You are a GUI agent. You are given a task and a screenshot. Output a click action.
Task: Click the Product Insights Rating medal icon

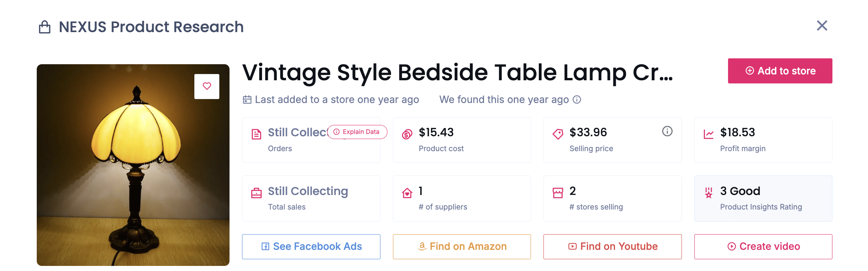coord(708,193)
